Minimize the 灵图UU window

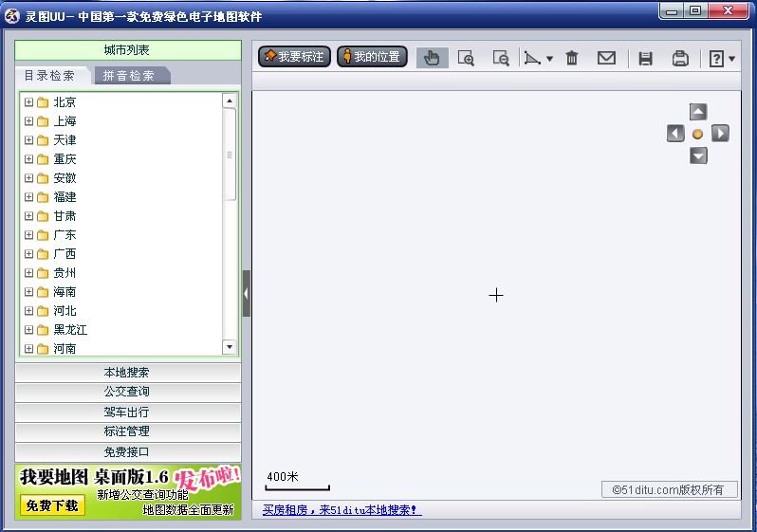(672, 11)
